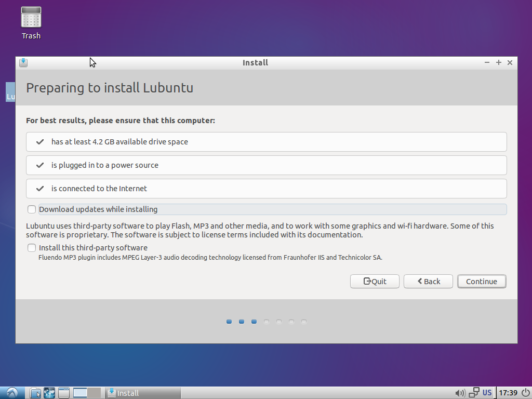
Task: Click the iconify-all-windows panel button
Action: click(64, 393)
